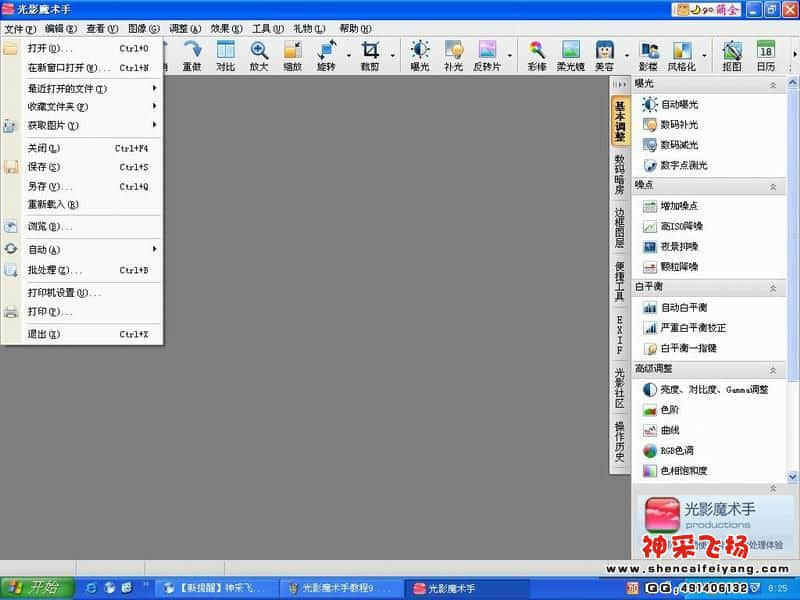800x600 pixels.
Task: Apply the 柔光镜 (Soft focus) toolbar icon
Action: 571,51
